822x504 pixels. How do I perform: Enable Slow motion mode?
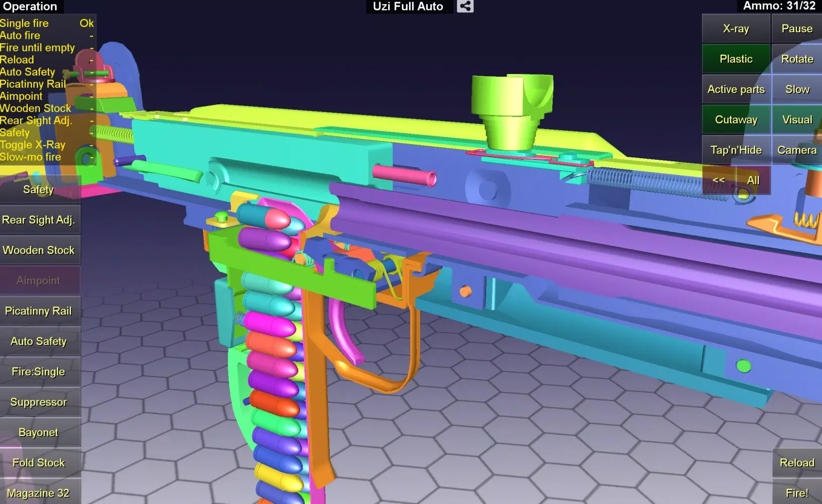click(x=796, y=89)
